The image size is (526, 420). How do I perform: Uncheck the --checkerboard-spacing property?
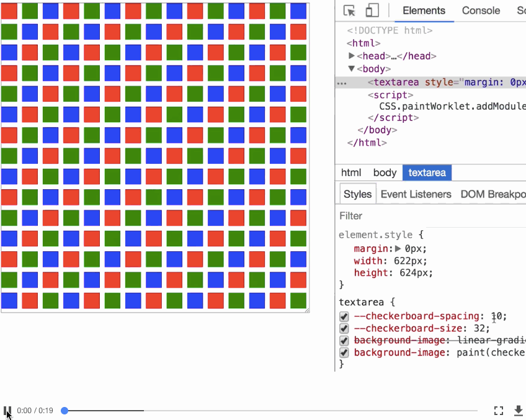344,316
